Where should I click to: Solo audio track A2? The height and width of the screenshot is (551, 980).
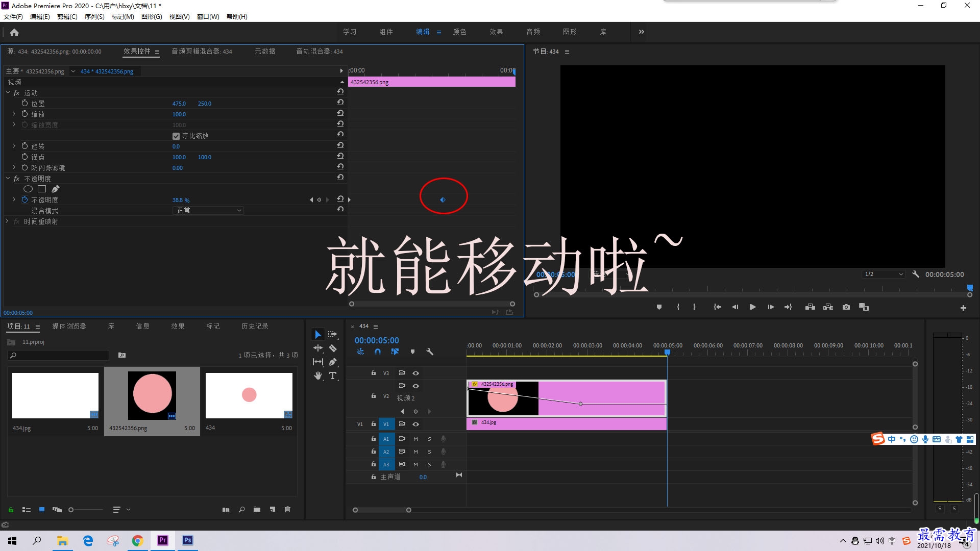(429, 452)
